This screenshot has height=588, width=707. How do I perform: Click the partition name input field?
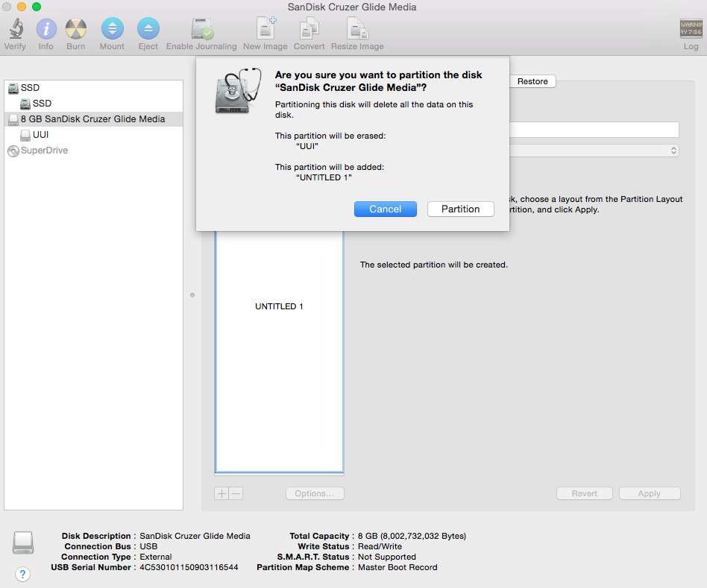pyautogui.click(x=594, y=130)
